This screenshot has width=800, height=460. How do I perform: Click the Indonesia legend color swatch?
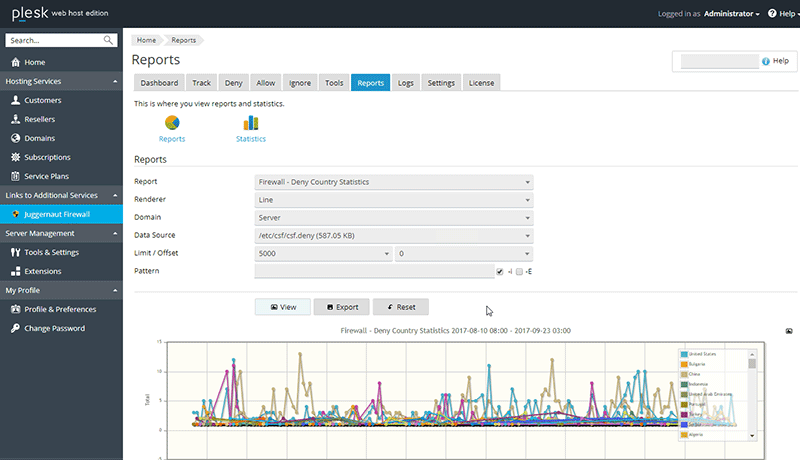[x=684, y=384]
